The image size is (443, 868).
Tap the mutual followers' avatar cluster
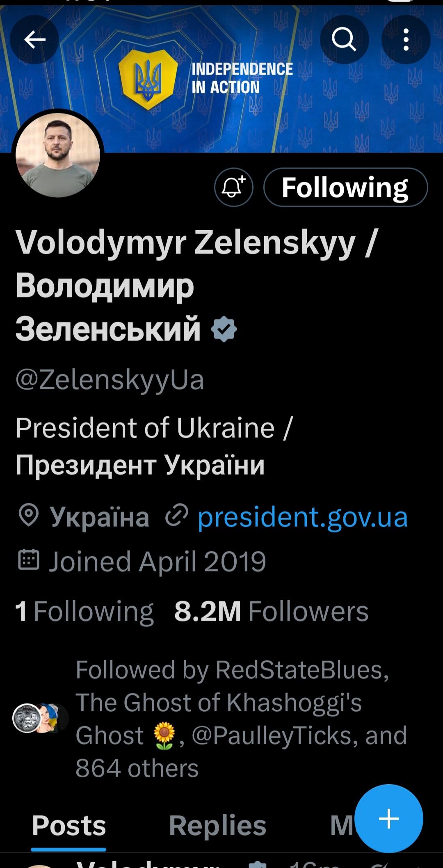40,718
